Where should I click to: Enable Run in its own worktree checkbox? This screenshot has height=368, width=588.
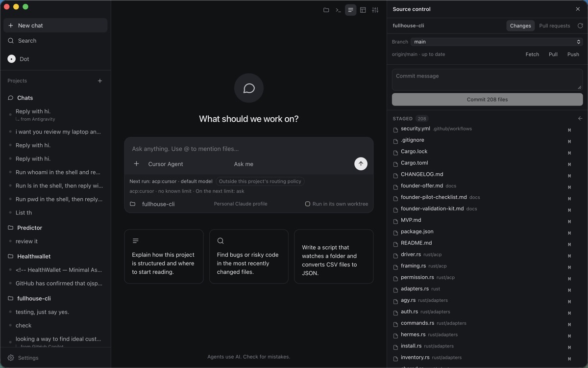tap(308, 204)
